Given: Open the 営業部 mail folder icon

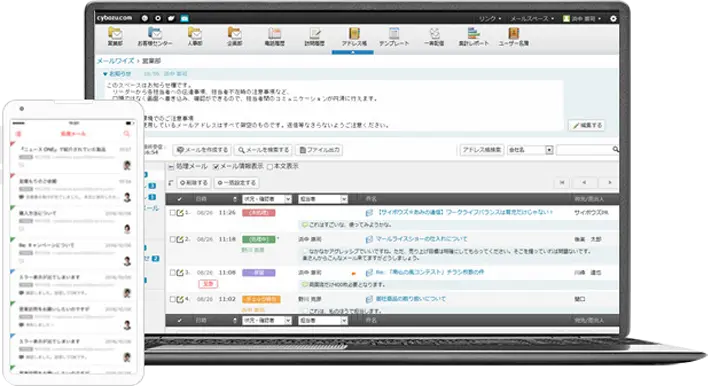Looking at the screenshot, I should (115, 37).
